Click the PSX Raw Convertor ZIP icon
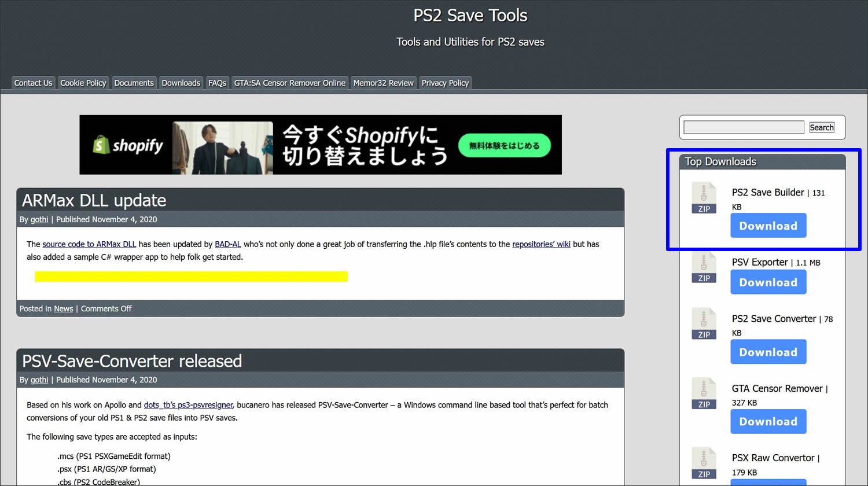This screenshot has height=486, width=868. pos(704,463)
